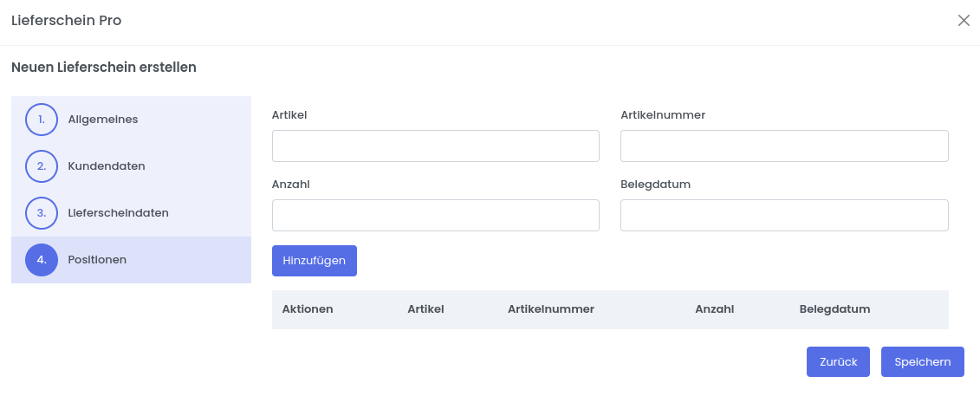
Task: Save with the Speichern button
Action: point(922,362)
